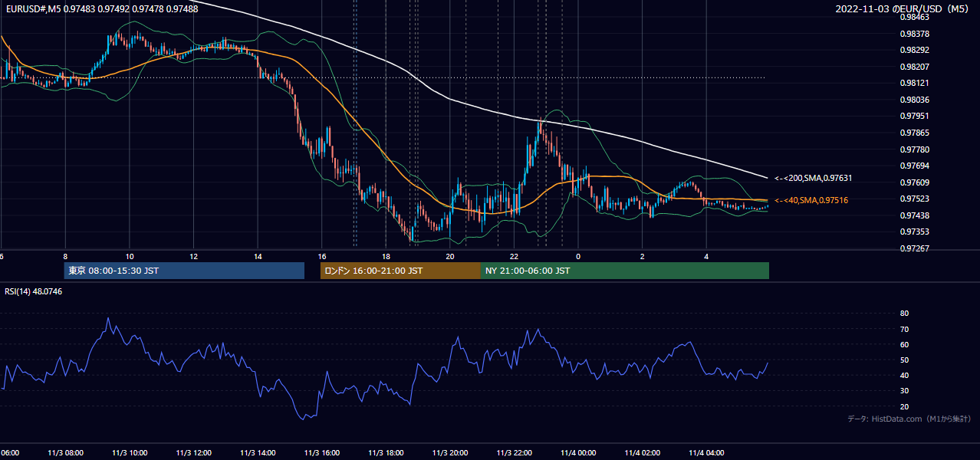Click hour tick 10 under price chart
This screenshot has height=460, width=980.
130,256
